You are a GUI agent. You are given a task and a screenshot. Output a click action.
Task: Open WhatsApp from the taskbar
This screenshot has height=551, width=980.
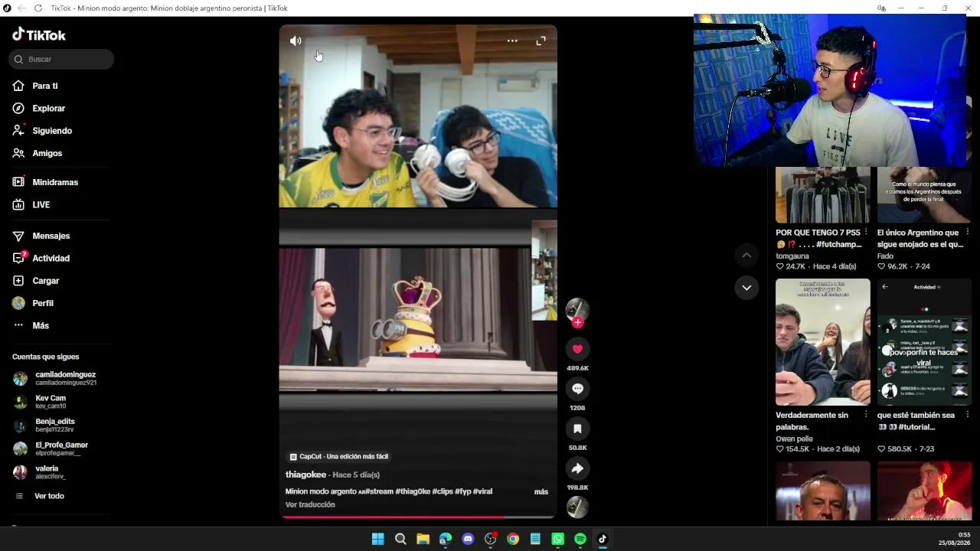point(557,539)
